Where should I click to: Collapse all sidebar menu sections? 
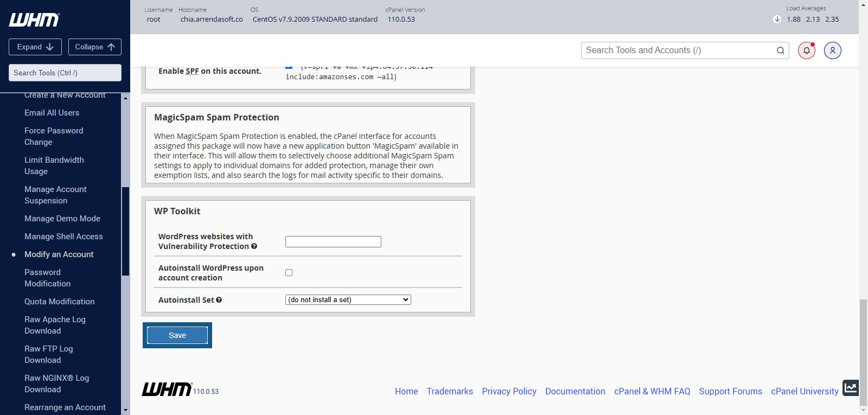95,47
